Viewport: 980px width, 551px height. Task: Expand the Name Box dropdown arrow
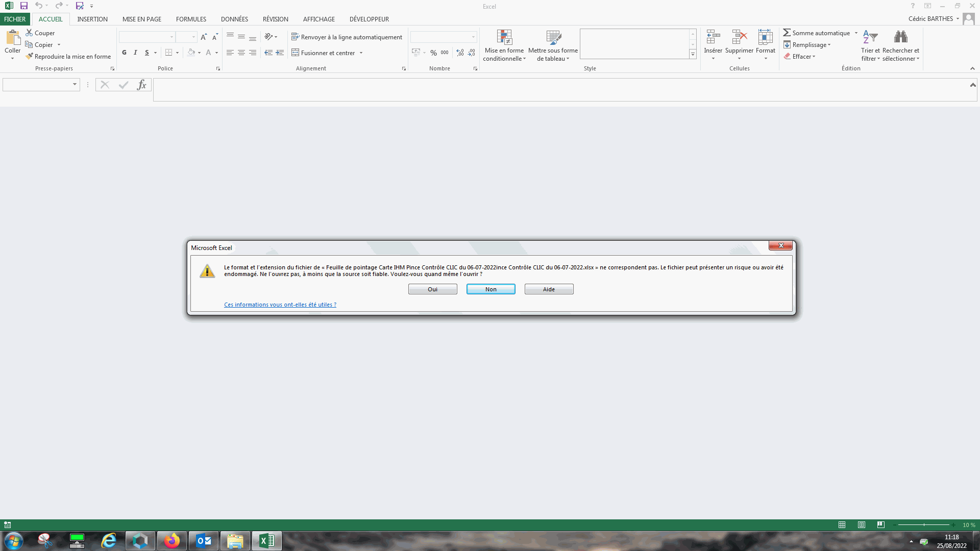(75, 85)
